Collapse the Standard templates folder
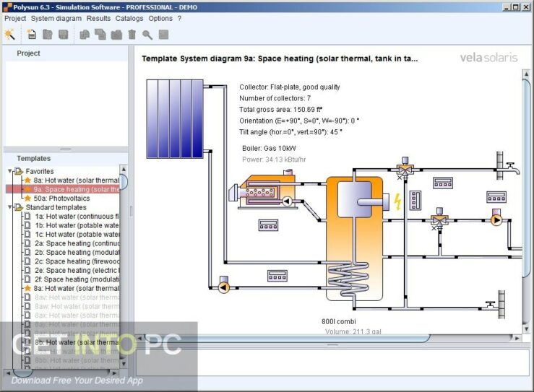Image resolution: width=534 pixels, height=392 pixels. coord(10,207)
